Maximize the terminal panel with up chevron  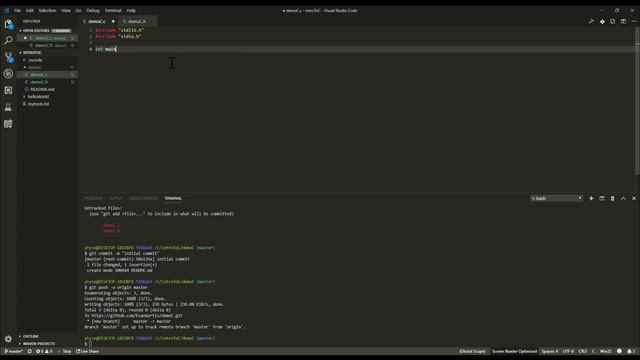pyautogui.click(x=623, y=198)
